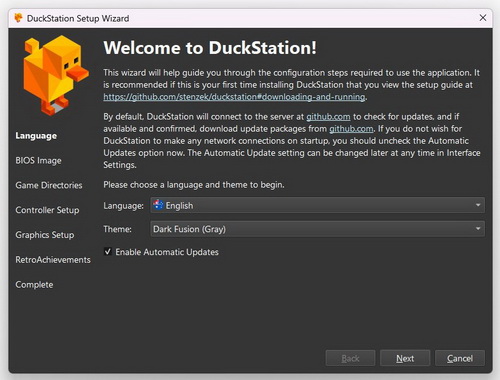Click the Cancel button
Image resolution: width=500 pixels, height=380 pixels.
point(460,358)
